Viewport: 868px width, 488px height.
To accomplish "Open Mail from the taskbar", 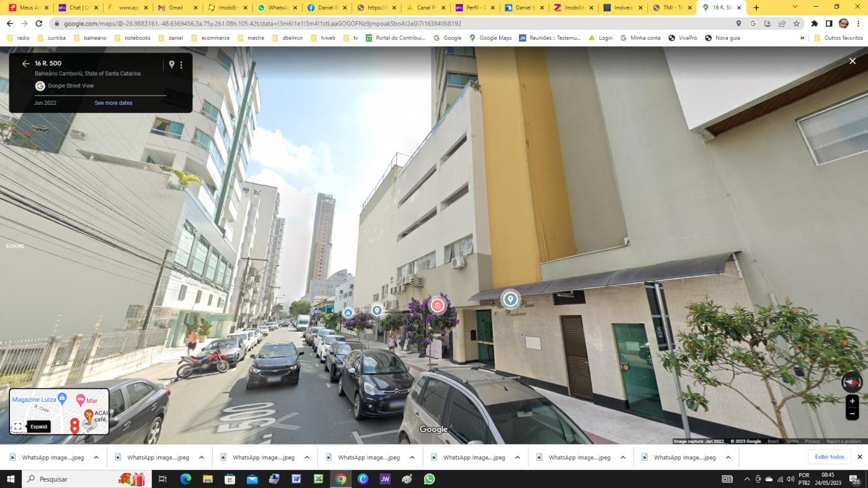I will click(252, 479).
